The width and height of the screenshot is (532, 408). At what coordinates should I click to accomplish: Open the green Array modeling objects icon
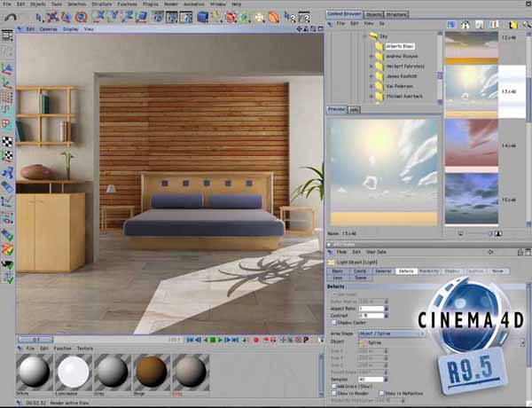[245, 17]
